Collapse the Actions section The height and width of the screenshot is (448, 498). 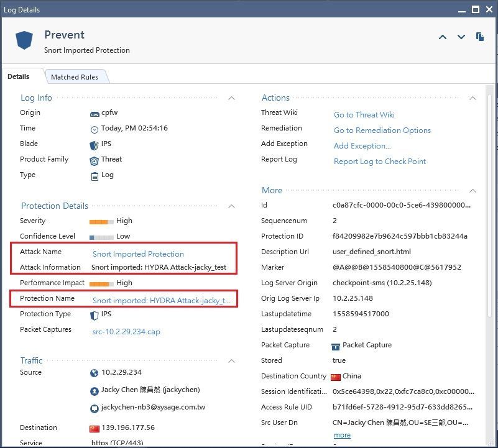point(473,98)
